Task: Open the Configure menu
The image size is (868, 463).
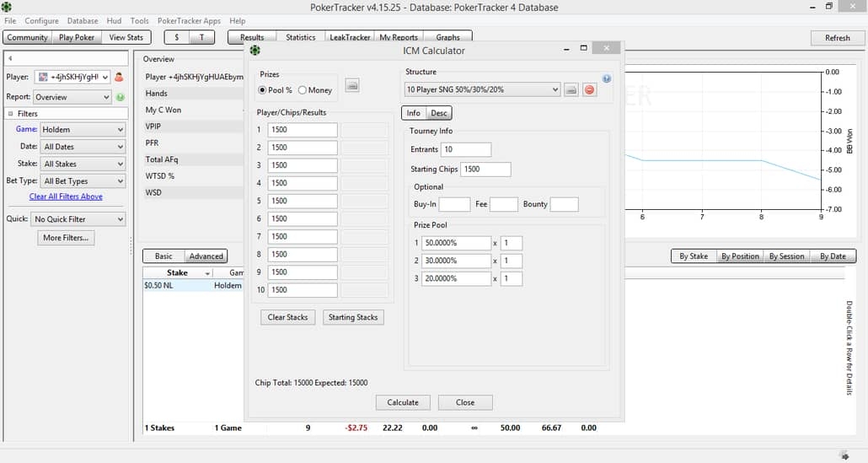Action: (41, 21)
